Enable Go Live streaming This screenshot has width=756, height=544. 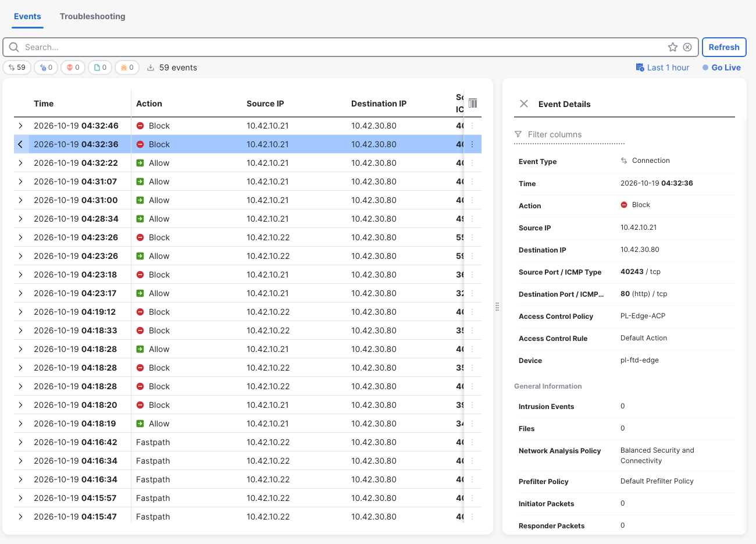tap(722, 67)
